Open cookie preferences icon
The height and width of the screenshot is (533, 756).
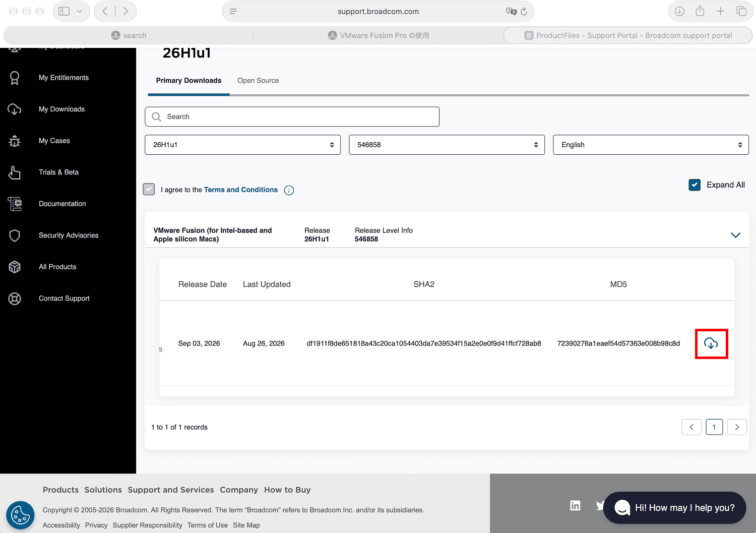pyautogui.click(x=20, y=515)
